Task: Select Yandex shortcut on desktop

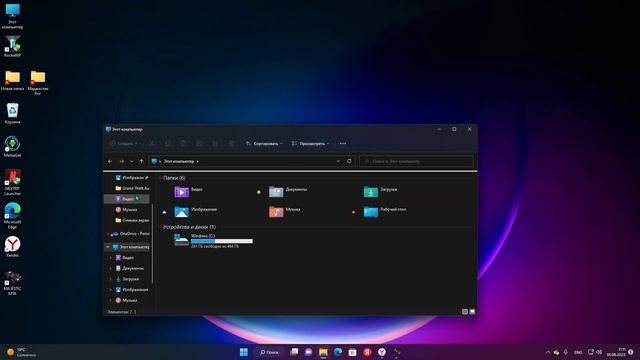Action: click(12, 247)
